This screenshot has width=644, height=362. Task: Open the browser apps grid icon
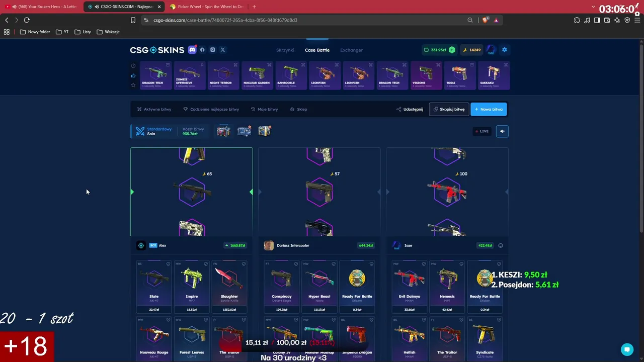click(x=7, y=32)
